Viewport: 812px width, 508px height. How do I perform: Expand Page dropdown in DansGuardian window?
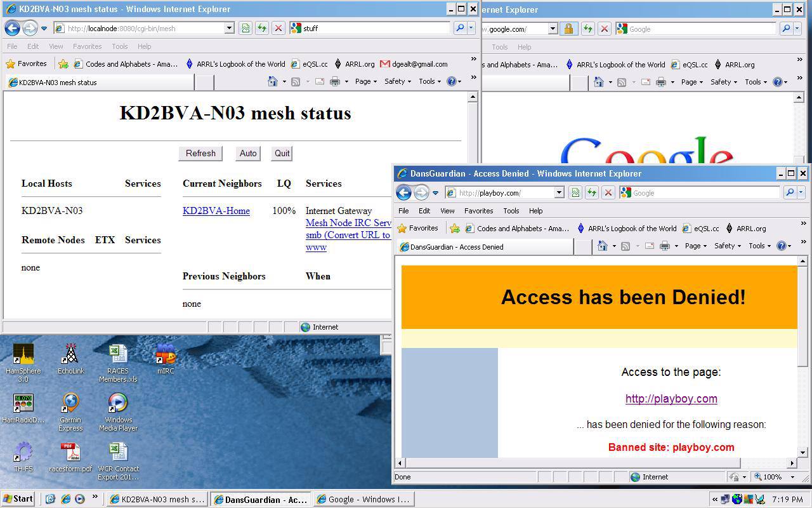696,246
